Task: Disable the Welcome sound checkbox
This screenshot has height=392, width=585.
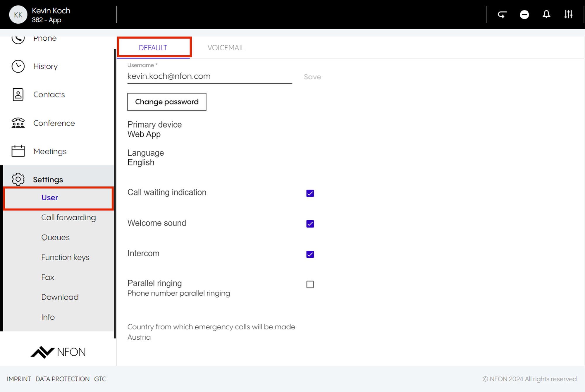Action: (310, 224)
